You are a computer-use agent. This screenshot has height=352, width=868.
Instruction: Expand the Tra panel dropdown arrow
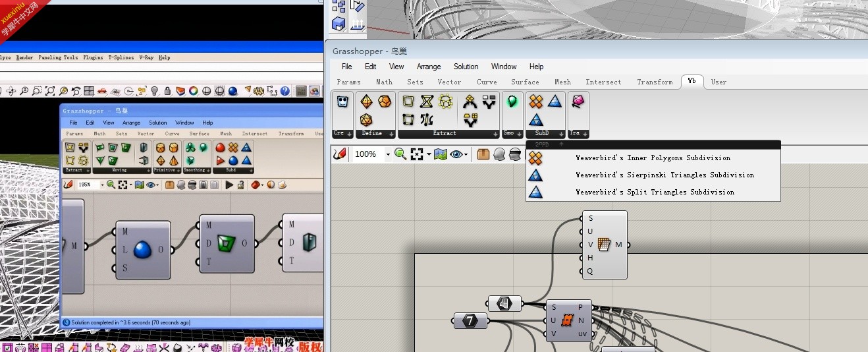585,134
